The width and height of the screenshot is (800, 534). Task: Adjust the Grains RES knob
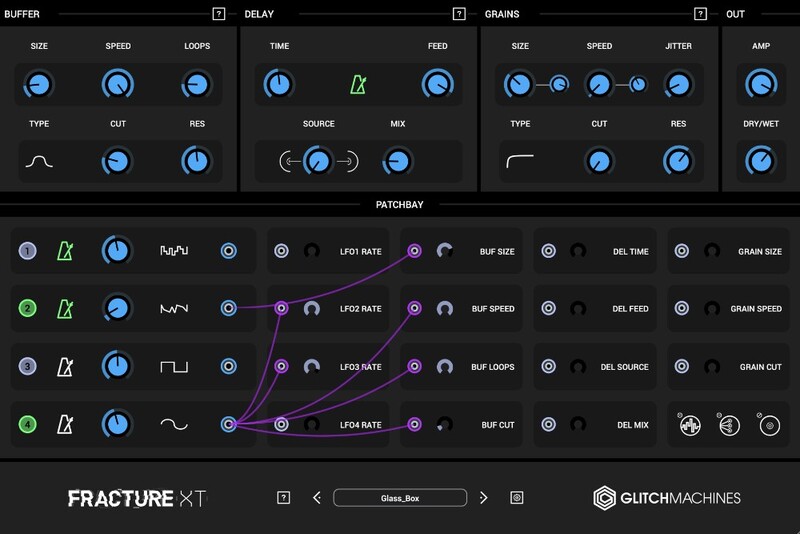[x=678, y=161]
